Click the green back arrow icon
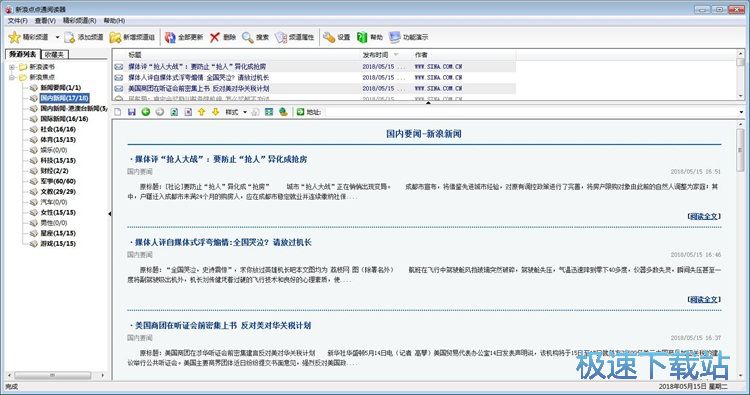 tap(146, 112)
